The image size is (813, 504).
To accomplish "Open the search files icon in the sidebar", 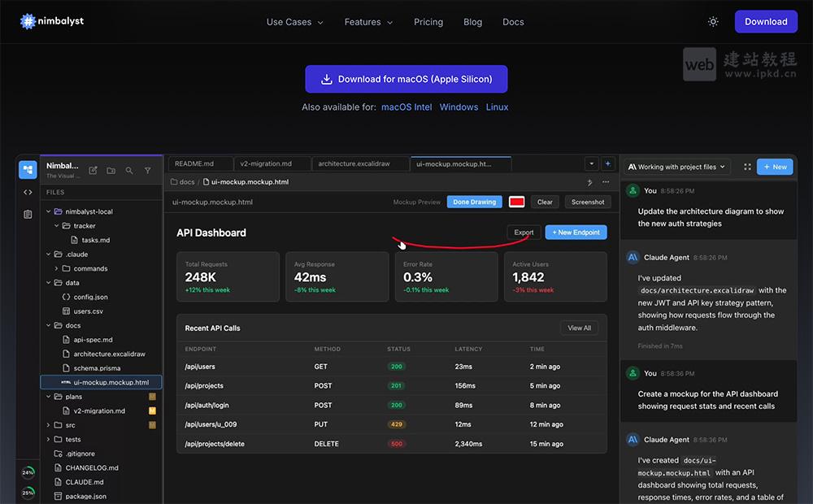I will (129, 171).
